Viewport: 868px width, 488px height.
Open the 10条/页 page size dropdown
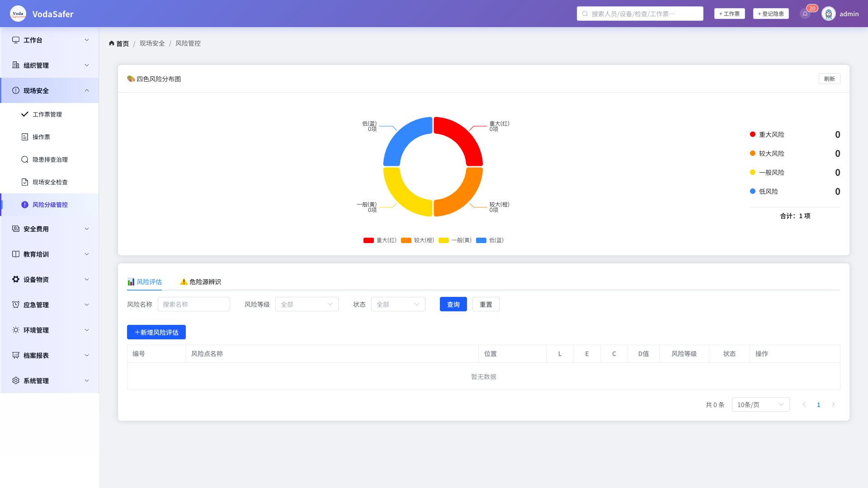(x=761, y=404)
